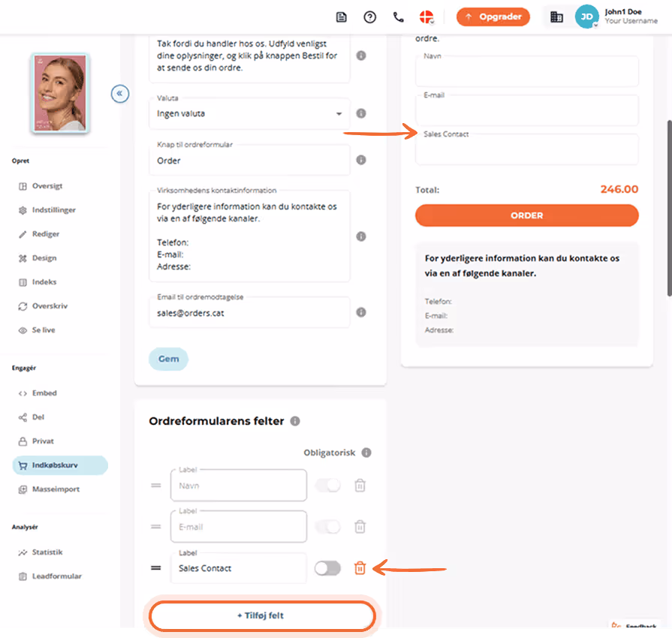Click the page vertical scrollbar

coord(669,208)
